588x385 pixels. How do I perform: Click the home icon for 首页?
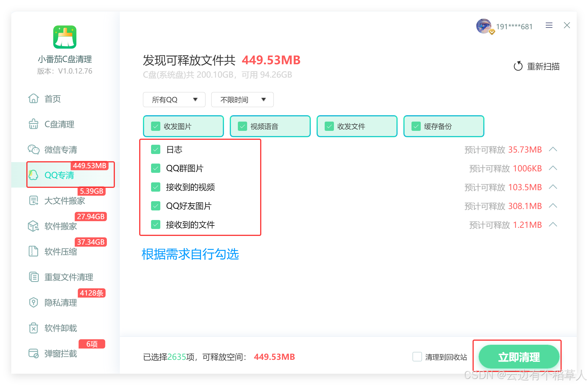[34, 99]
